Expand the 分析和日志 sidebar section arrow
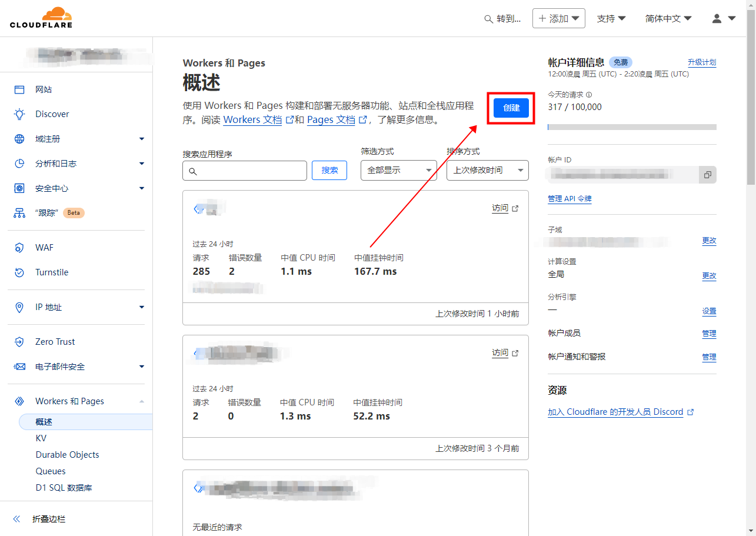The width and height of the screenshot is (756, 536). [x=142, y=164]
